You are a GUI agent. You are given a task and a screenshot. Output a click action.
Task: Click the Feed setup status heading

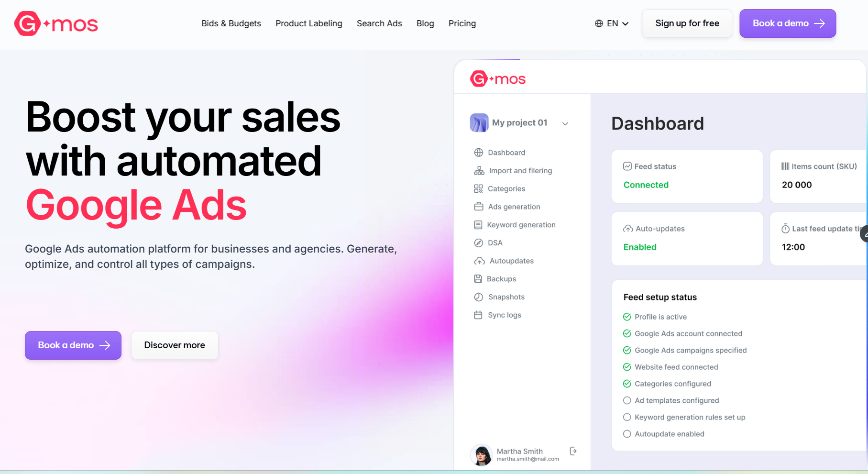660,298
